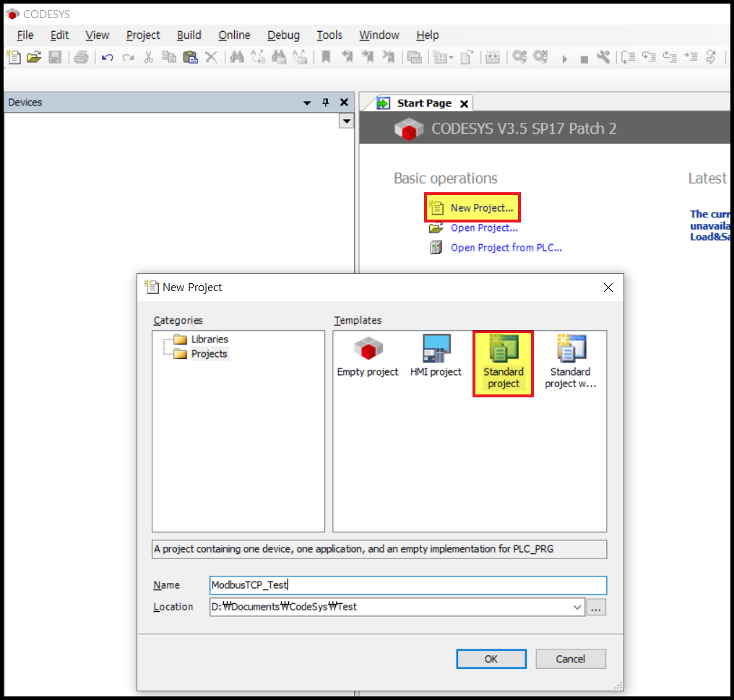734x700 pixels.
Task: Open the Build menu
Action: [189, 35]
